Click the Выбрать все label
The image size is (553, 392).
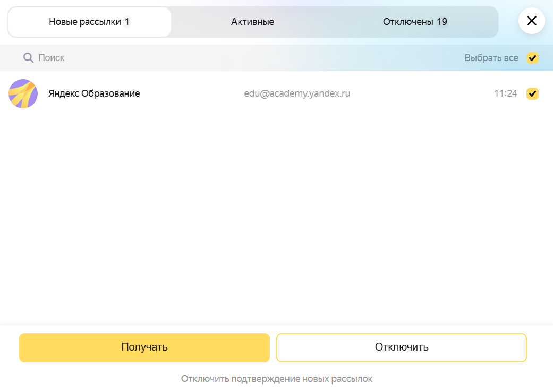coord(491,58)
